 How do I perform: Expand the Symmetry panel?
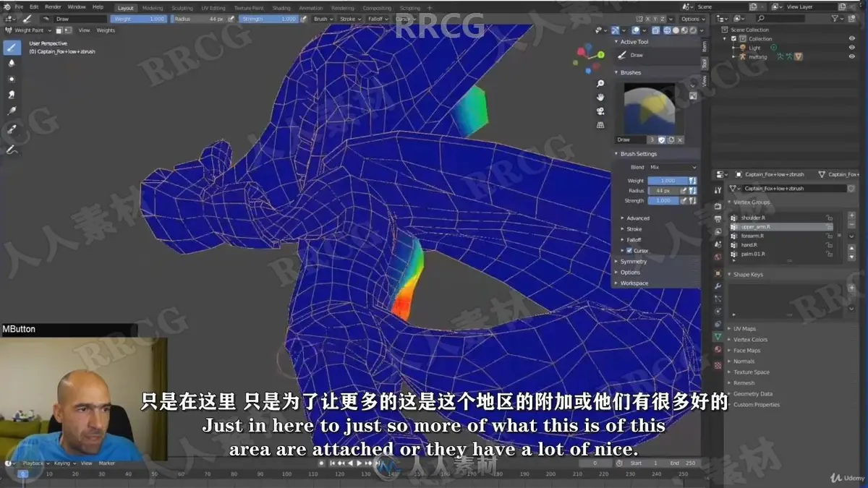[633, 262]
